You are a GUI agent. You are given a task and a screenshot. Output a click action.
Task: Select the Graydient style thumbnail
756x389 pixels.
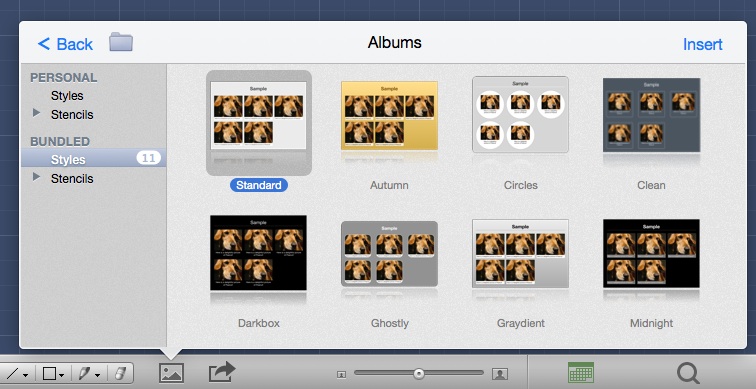(520, 254)
